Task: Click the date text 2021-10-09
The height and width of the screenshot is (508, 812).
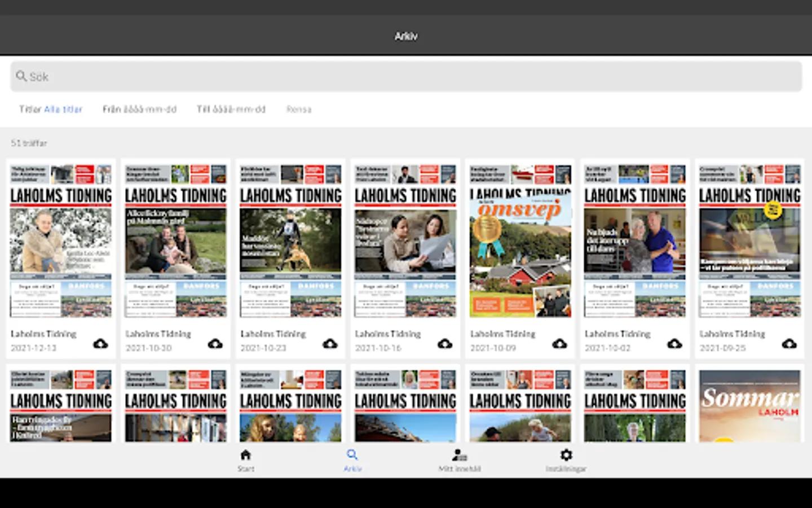Action: [493, 348]
